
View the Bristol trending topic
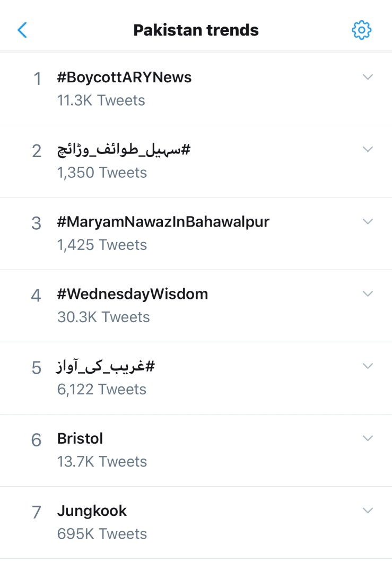tap(80, 438)
